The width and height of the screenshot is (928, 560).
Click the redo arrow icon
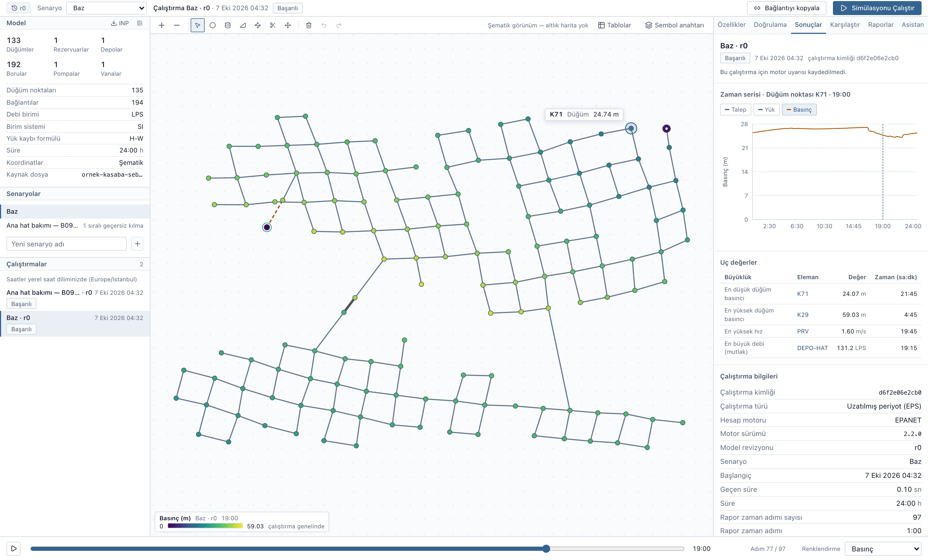[339, 25]
